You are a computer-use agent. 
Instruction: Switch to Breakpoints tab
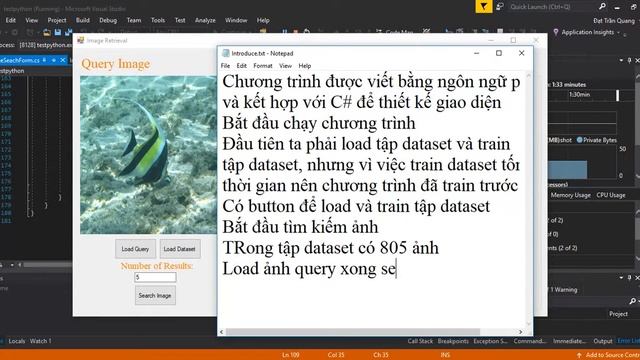453,341
